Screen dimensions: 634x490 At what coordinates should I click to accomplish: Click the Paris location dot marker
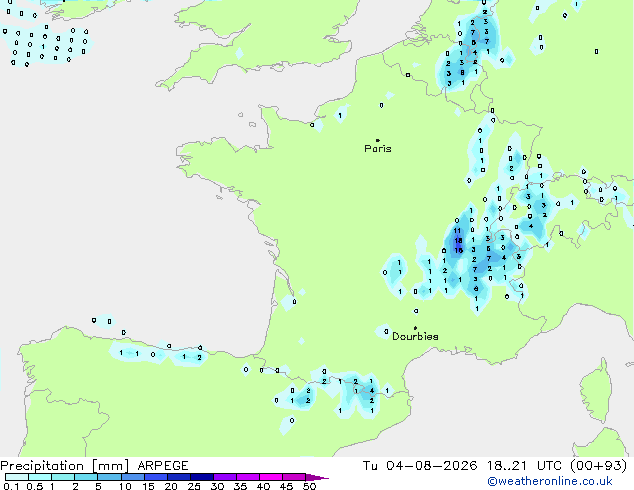[378, 140]
